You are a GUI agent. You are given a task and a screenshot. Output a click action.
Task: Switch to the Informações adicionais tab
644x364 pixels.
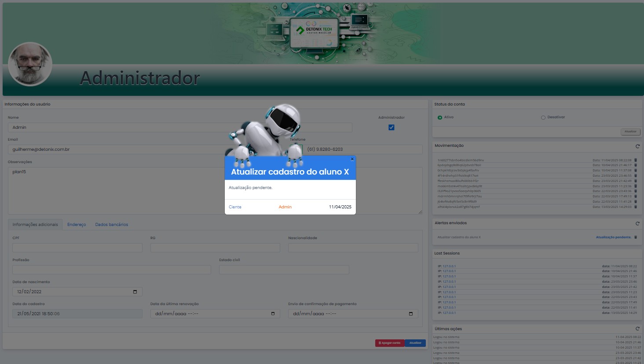(35, 225)
